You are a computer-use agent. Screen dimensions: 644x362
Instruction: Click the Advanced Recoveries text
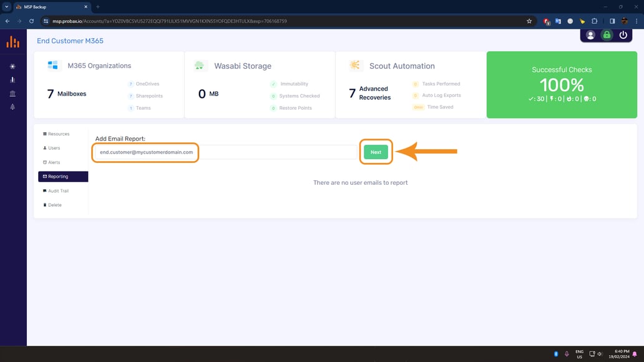[x=375, y=93]
